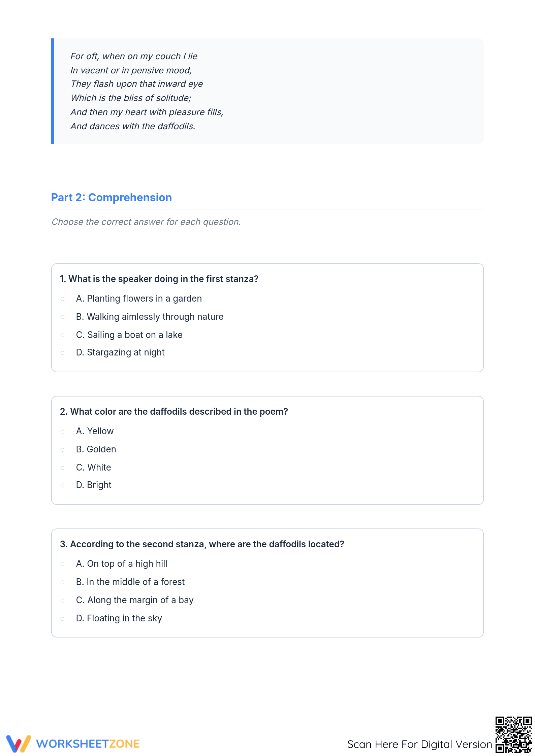535x756 pixels.
Task: Pick 'Floating in the sky' radio button
Action: coord(62,619)
